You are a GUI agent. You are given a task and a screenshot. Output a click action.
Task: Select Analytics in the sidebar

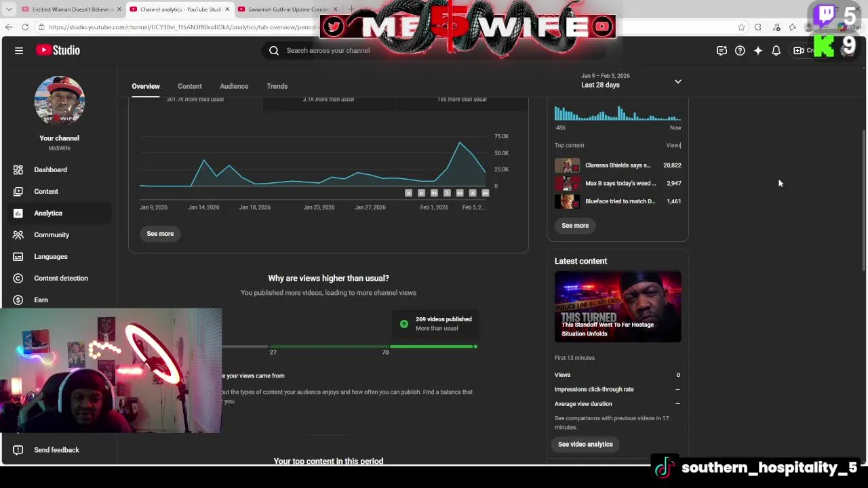point(58,213)
